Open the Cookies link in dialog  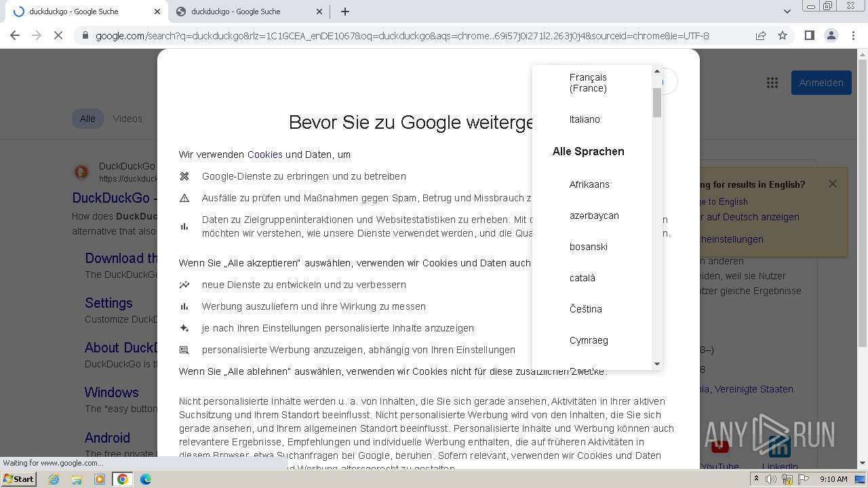264,155
